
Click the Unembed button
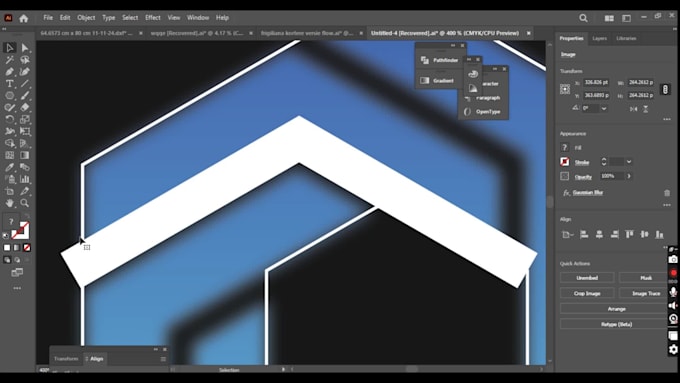(587, 278)
